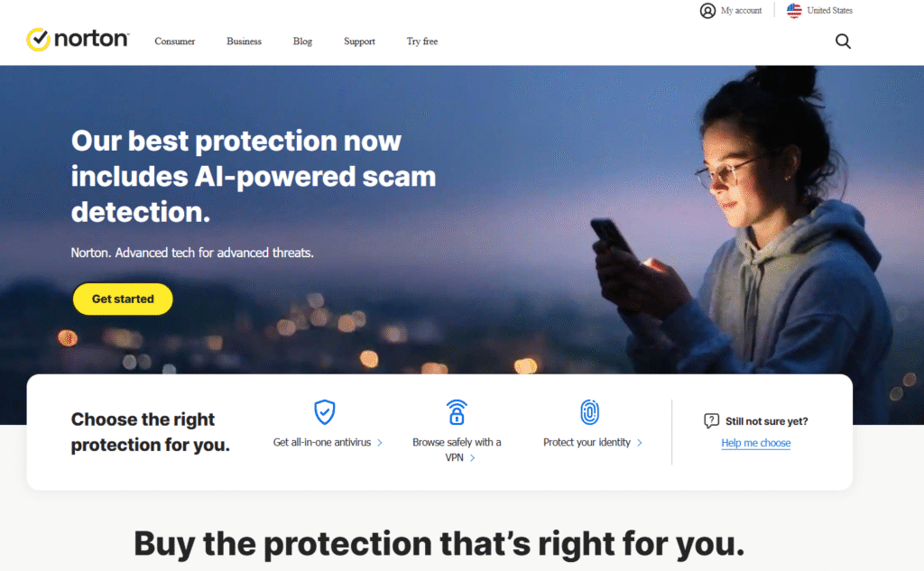Click the VPN padlock wifi icon

point(457,412)
